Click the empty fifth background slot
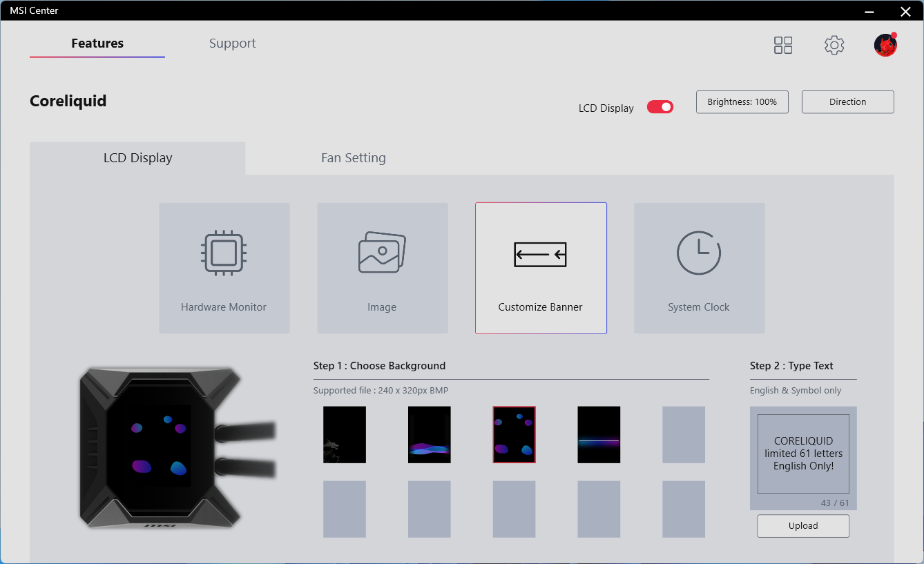The image size is (924, 564). (683, 434)
